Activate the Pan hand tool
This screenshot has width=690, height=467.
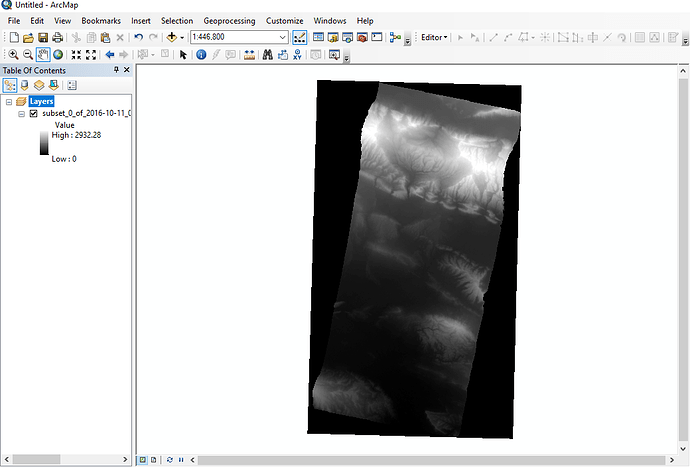click(x=43, y=55)
